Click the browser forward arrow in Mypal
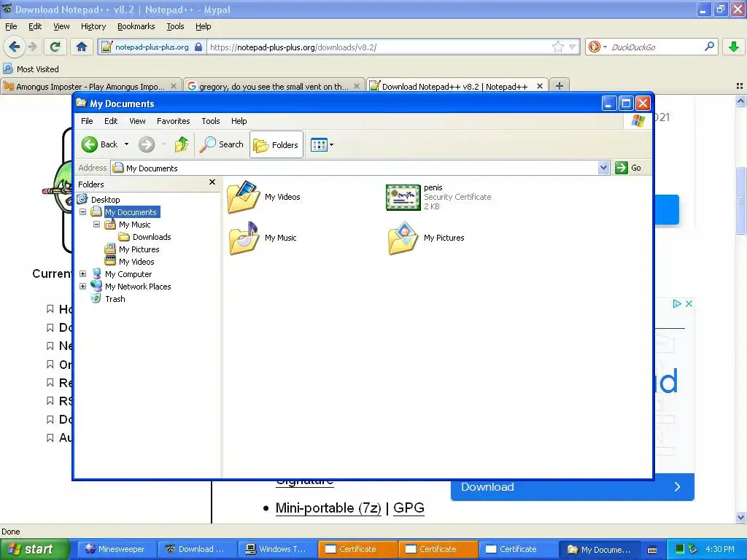Screen dimensions: 747x560 click(32, 47)
